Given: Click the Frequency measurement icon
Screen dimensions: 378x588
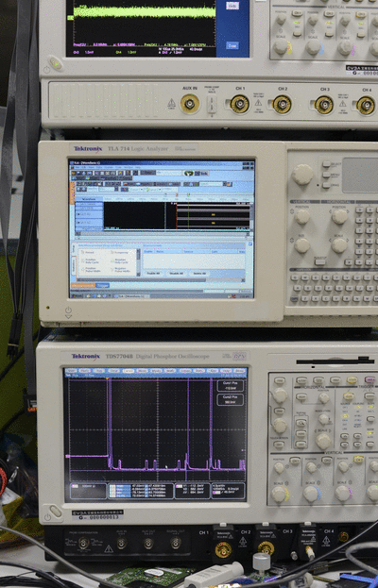Looking at the screenshot, I should (112, 252).
